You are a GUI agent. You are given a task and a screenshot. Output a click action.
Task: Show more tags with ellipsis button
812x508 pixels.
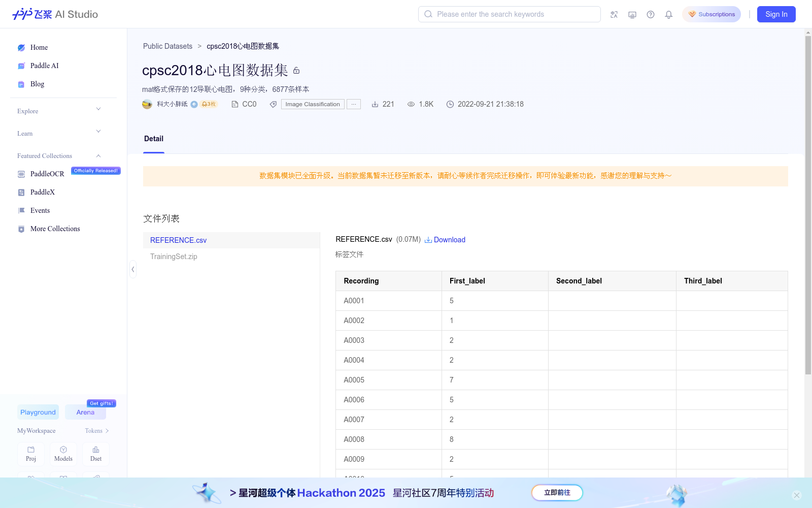pyautogui.click(x=354, y=104)
